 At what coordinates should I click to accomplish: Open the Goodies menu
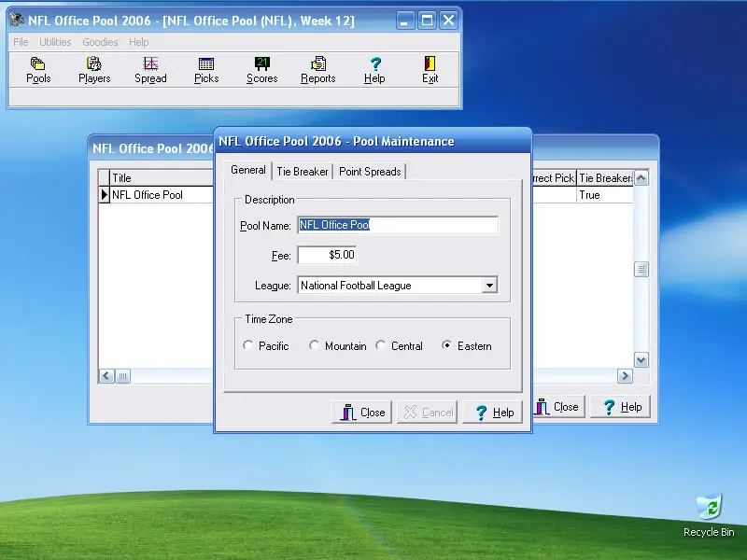100,42
